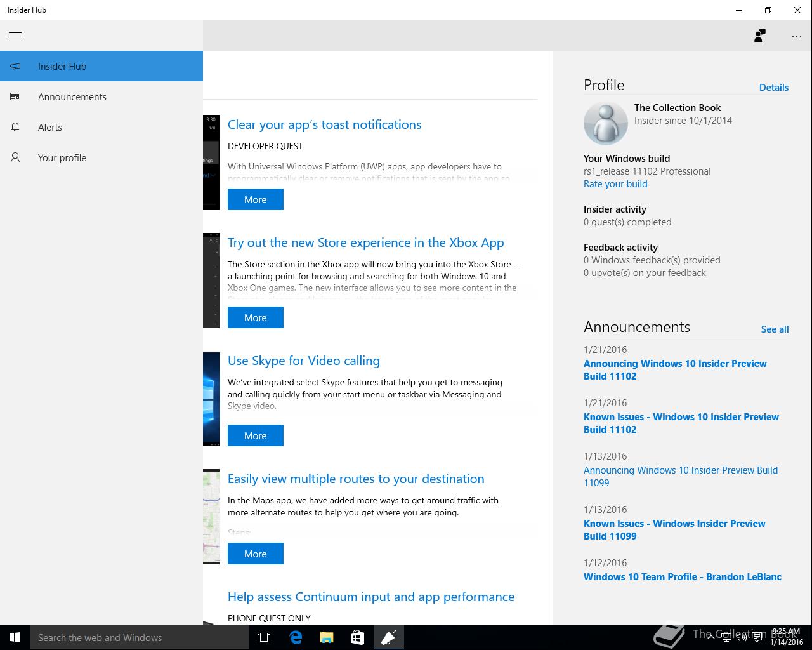This screenshot has width=812, height=650.
Task: Go to Announcements in the sidebar
Action: 101,96
